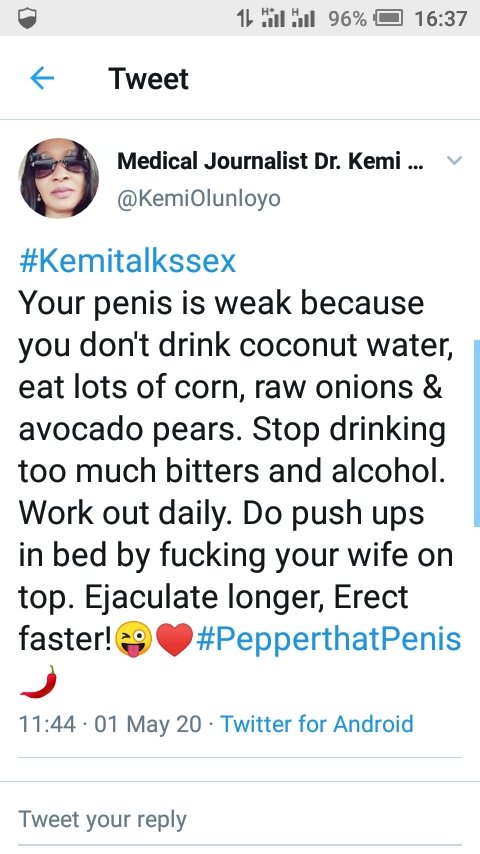The height and width of the screenshot is (854, 480).
Task: Tap the shield icon in status bar
Action: [x=27, y=19]
